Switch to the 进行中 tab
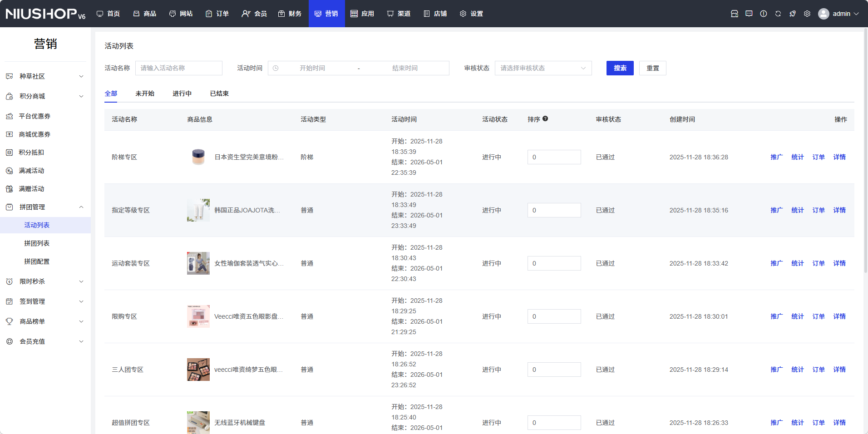868x434 pixels. 182,94
